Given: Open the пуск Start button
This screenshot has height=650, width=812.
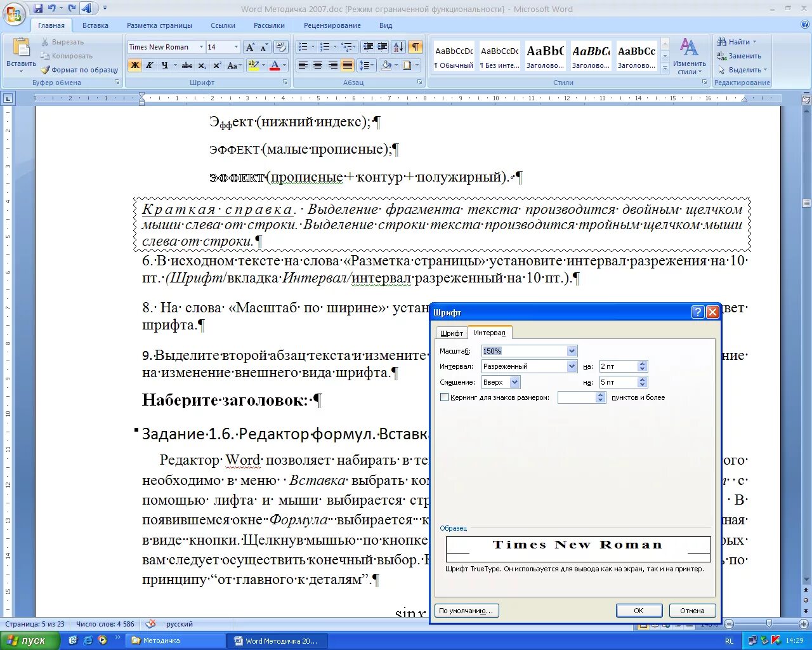Looking at the screenshot, I should (29, 640).
